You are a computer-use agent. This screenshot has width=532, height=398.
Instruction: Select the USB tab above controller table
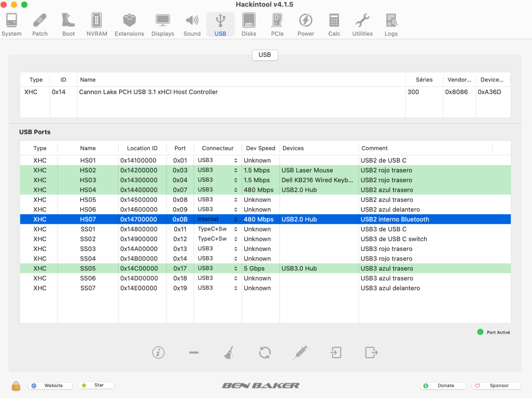click(264, 55)
